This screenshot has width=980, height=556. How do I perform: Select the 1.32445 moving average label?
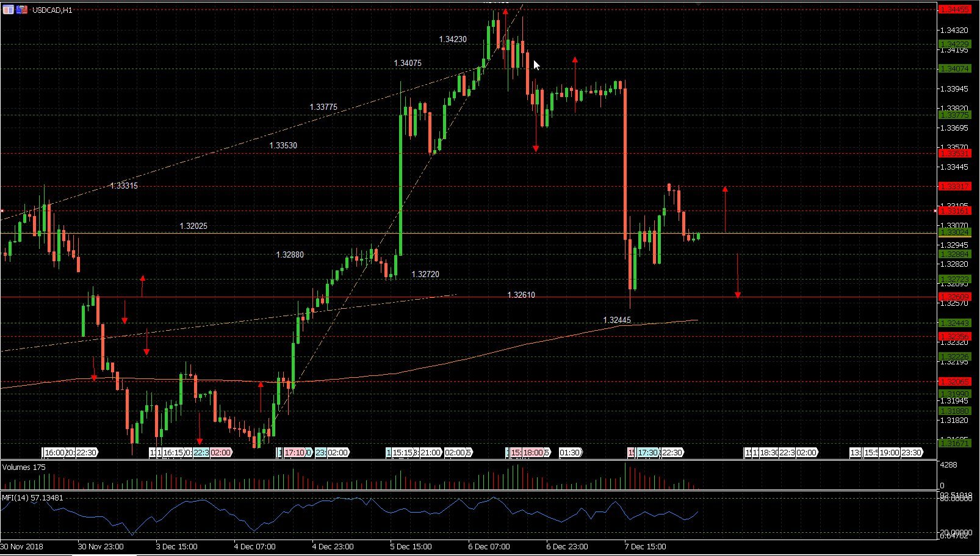pos(617,320)
